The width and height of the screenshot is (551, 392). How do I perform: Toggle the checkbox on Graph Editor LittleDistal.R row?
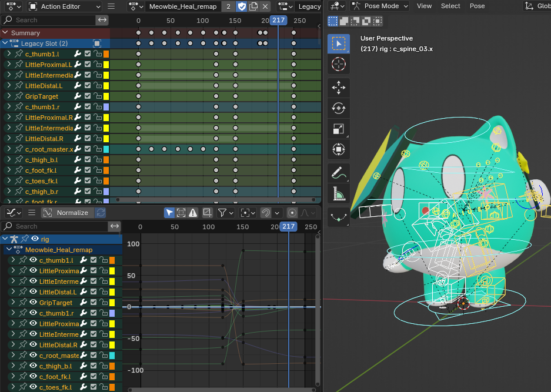pyautogui.click(x=93, y=344)
